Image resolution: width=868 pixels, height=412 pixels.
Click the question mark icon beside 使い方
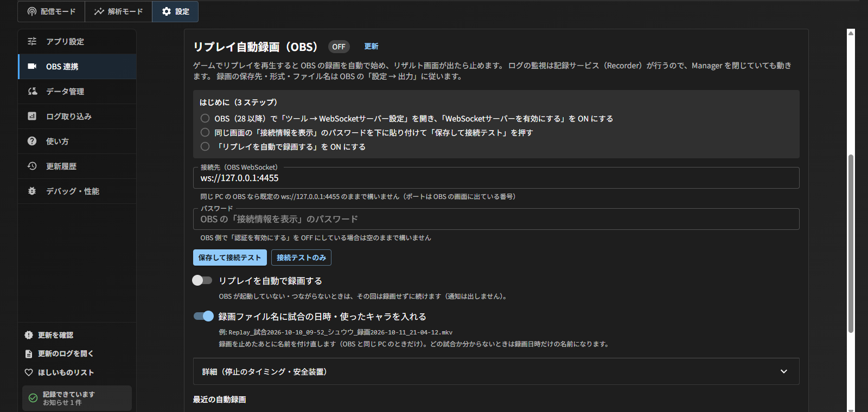coord(32,141)
